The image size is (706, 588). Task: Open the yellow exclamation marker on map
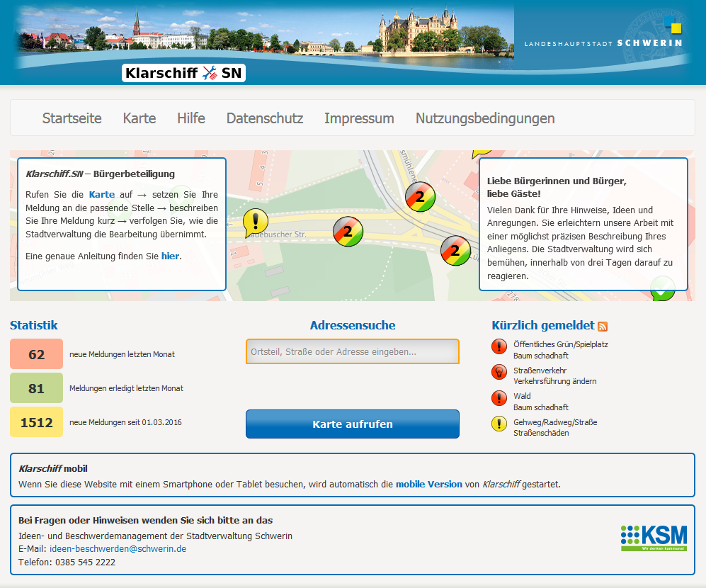256,222
